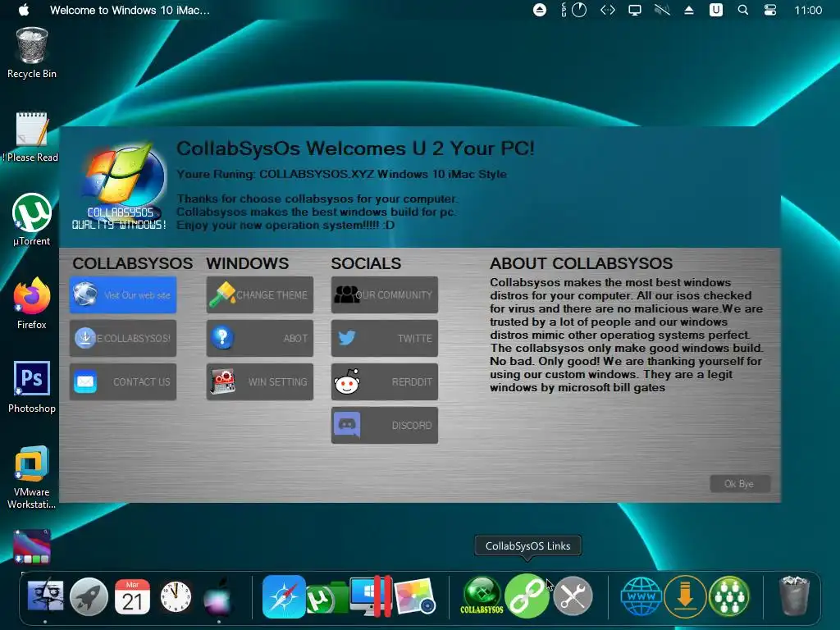The width and height of the screenshot is (840, 630).
Task: Open the blue WWW globe dock icon
Action: (641, 596)
